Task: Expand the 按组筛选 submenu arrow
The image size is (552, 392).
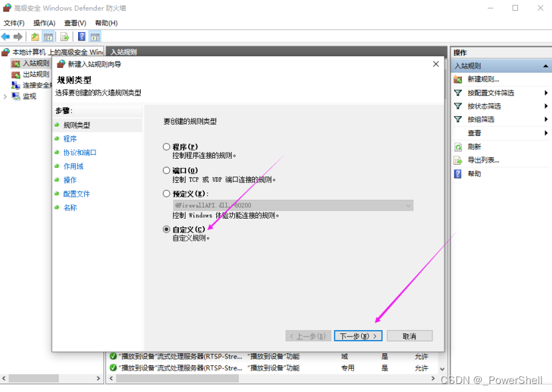Action: point(546,119)
